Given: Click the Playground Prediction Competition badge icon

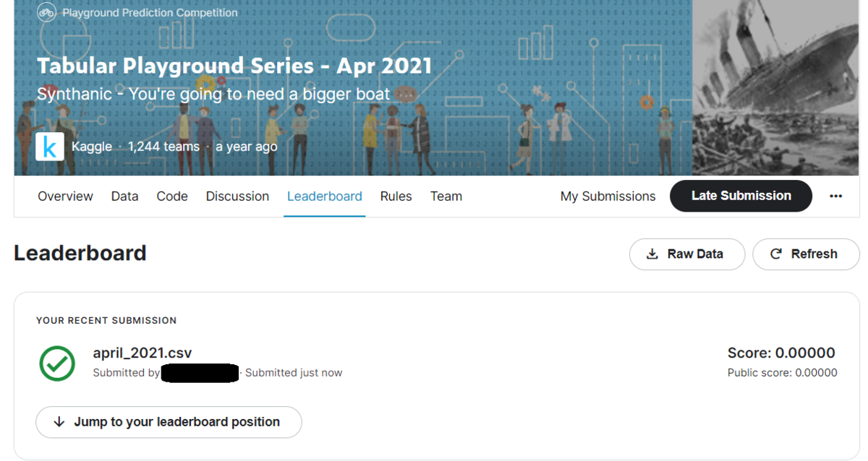Looking at the screenshot, I should [47, 12].
